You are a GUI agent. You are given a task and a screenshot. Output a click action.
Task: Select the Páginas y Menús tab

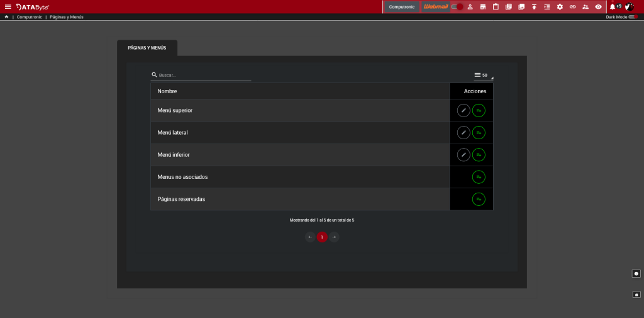click(x=147, y=48)
